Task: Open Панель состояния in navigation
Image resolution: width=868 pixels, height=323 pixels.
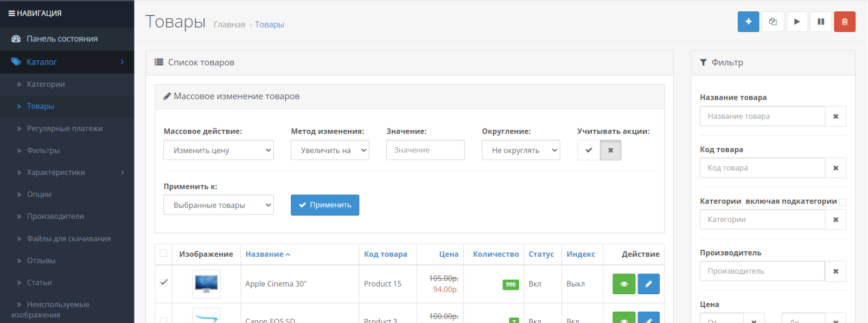Action: (x=67, y=39)
